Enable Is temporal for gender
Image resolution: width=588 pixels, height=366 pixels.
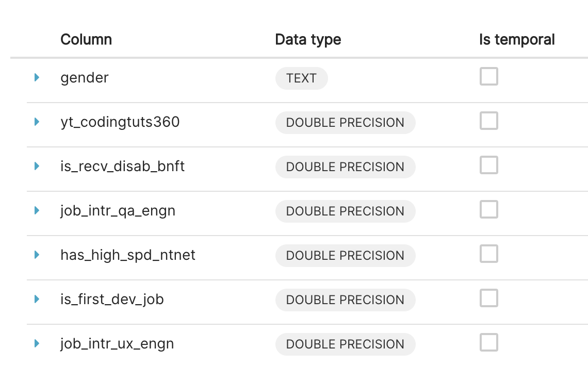pos(488,76)
